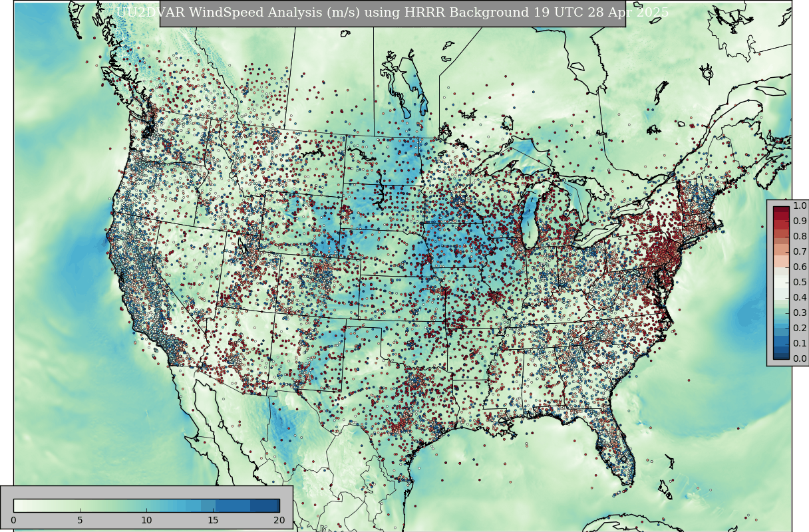Click the 0.8 label on the vertical colorbar
Screen dimensions: 809x532
click(x=800, y=237)
